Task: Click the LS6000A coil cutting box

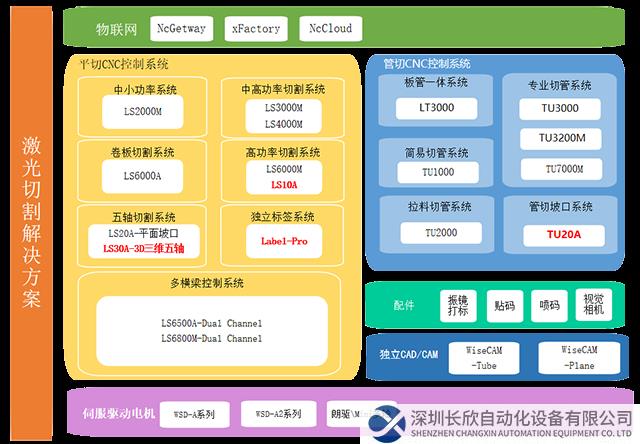Action: tap(142, 176)
